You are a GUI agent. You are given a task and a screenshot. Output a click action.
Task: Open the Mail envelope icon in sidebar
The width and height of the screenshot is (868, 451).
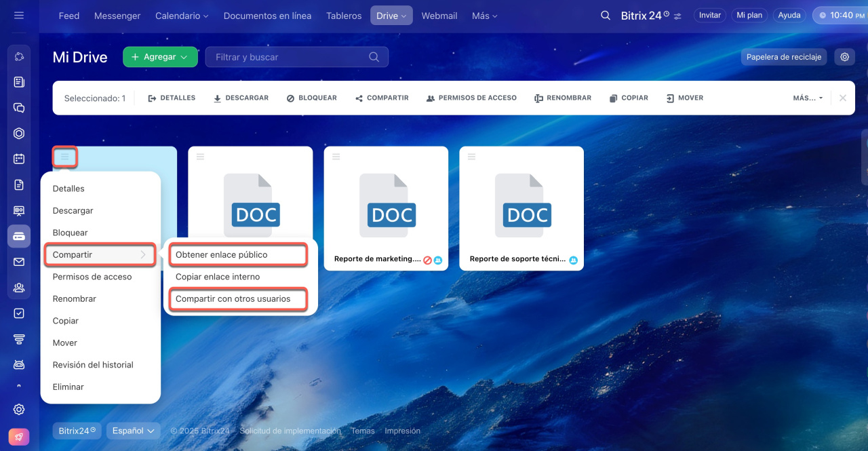pos(19,262)
